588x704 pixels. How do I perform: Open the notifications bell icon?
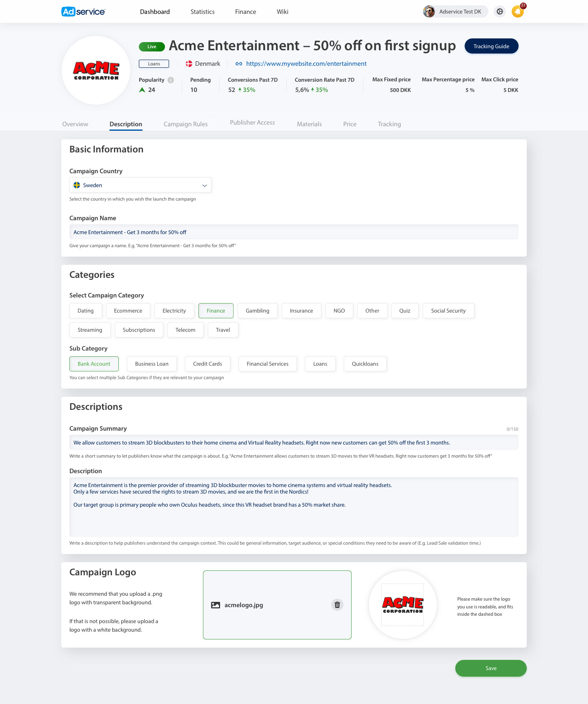(x=518, y=11)
